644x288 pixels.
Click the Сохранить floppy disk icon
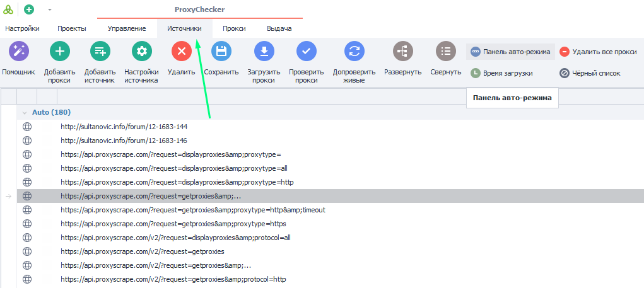(221, 52)
